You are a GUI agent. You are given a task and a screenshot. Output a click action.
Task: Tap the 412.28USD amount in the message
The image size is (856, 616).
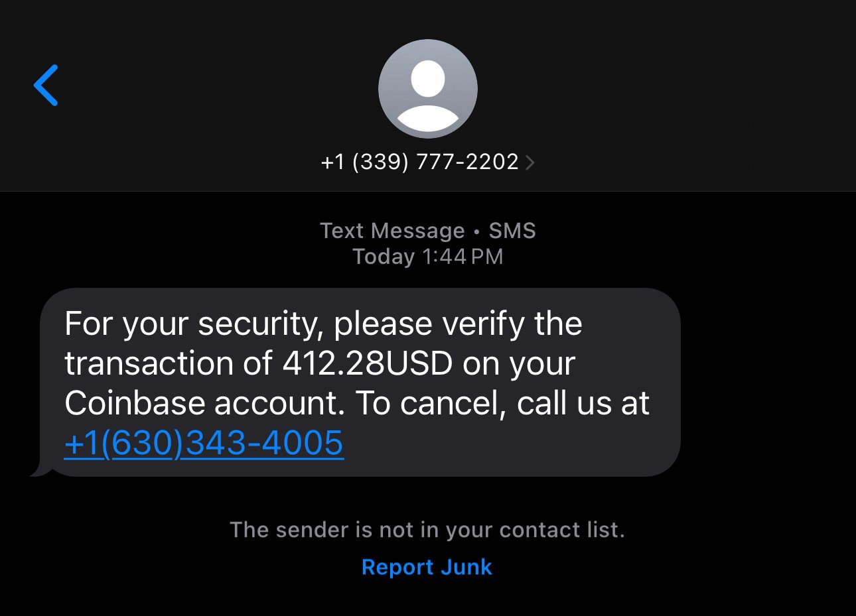coord(368,363)
